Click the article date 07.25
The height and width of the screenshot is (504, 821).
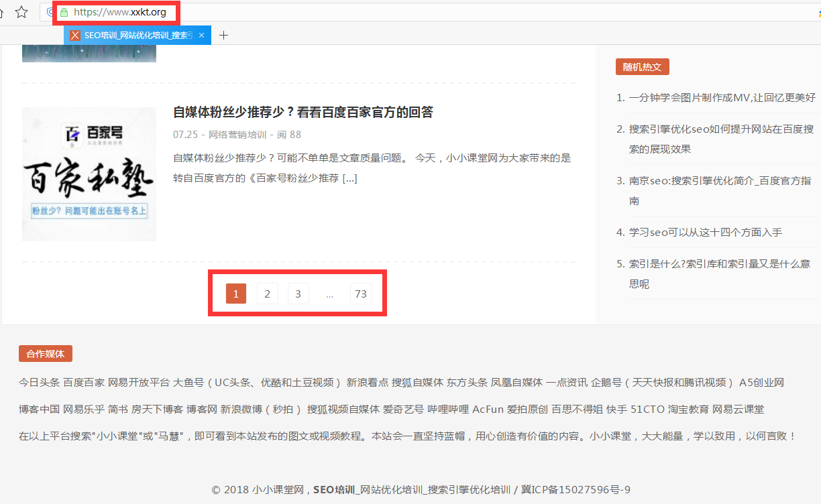point(185,135)
